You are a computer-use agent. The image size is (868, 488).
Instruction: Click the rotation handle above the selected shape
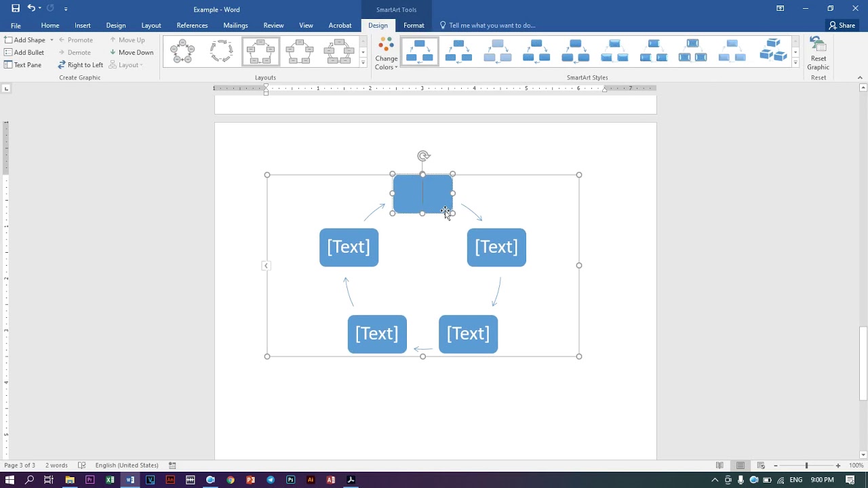click(x=423, y=156)
